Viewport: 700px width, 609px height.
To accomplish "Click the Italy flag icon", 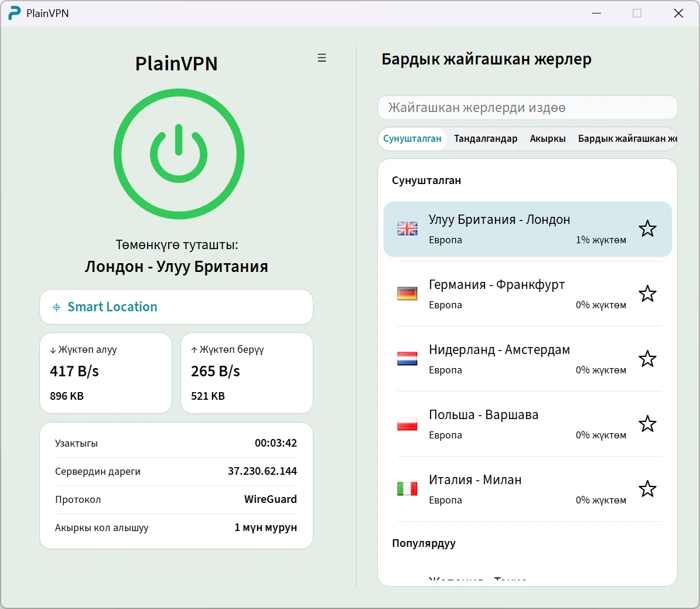I will point(407,489).
